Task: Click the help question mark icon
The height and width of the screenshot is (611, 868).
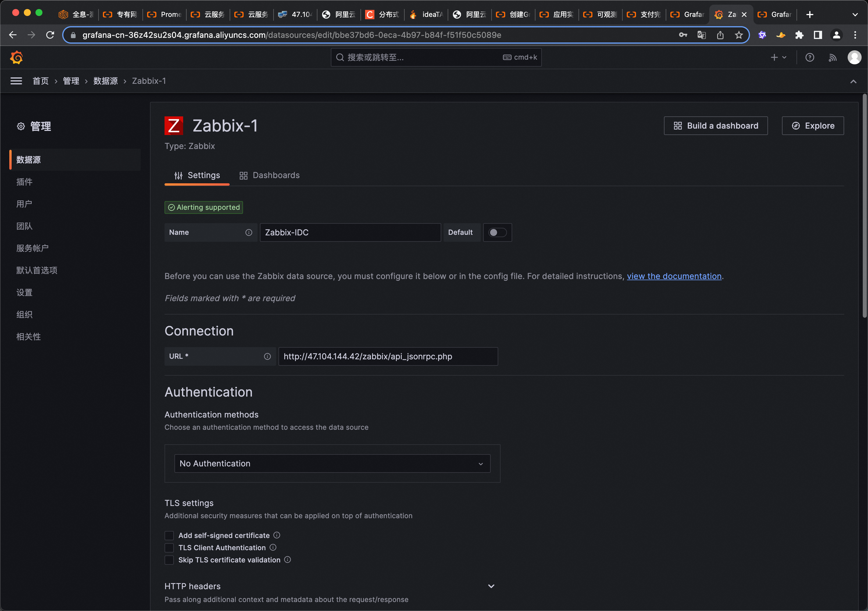Action: click(x=809, y=58)
